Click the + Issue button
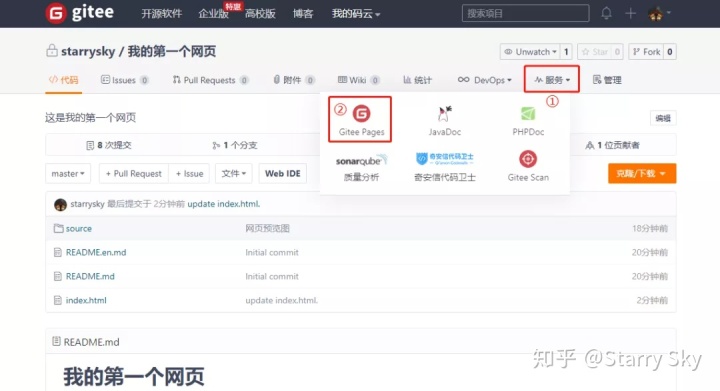 (189, 173)
